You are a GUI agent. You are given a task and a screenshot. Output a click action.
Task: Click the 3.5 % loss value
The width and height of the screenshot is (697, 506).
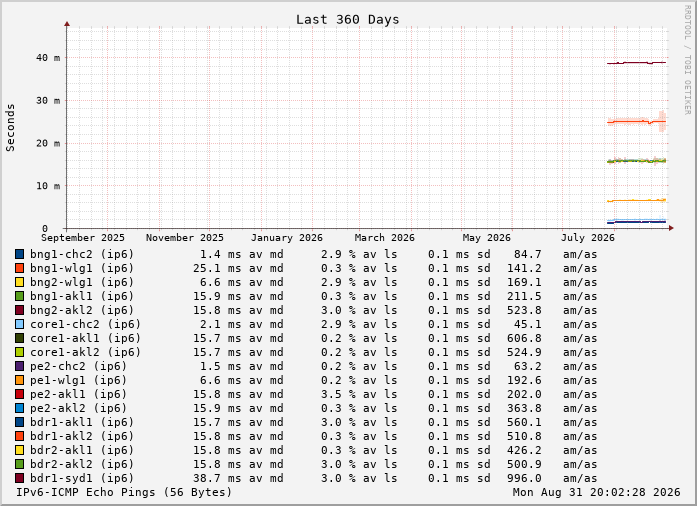coord(339,394)
